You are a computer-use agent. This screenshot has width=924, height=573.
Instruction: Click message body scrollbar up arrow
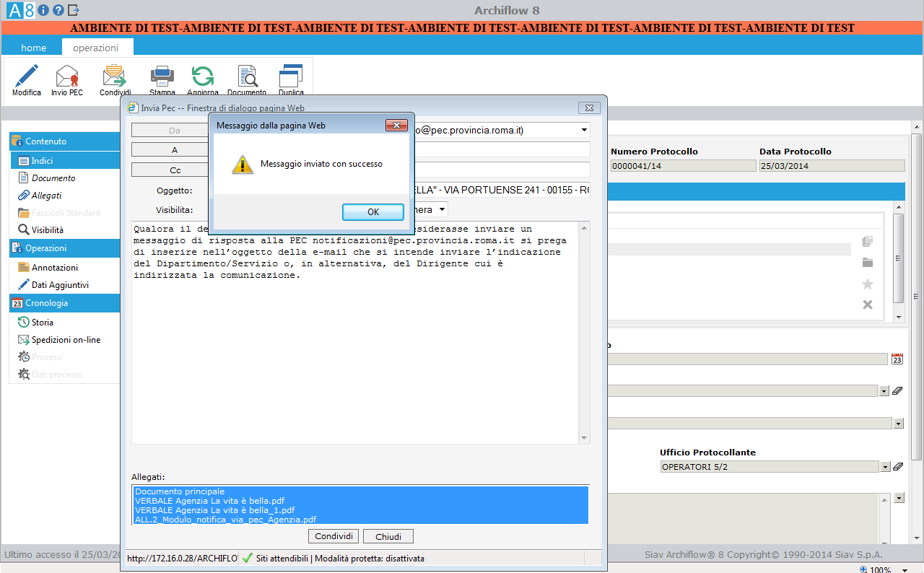click(584, 227)
